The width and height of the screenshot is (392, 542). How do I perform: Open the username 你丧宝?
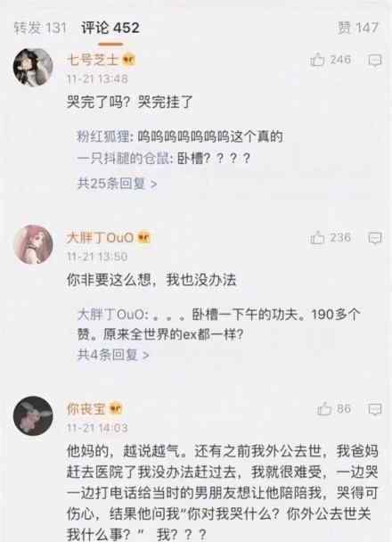coord(86,409)
